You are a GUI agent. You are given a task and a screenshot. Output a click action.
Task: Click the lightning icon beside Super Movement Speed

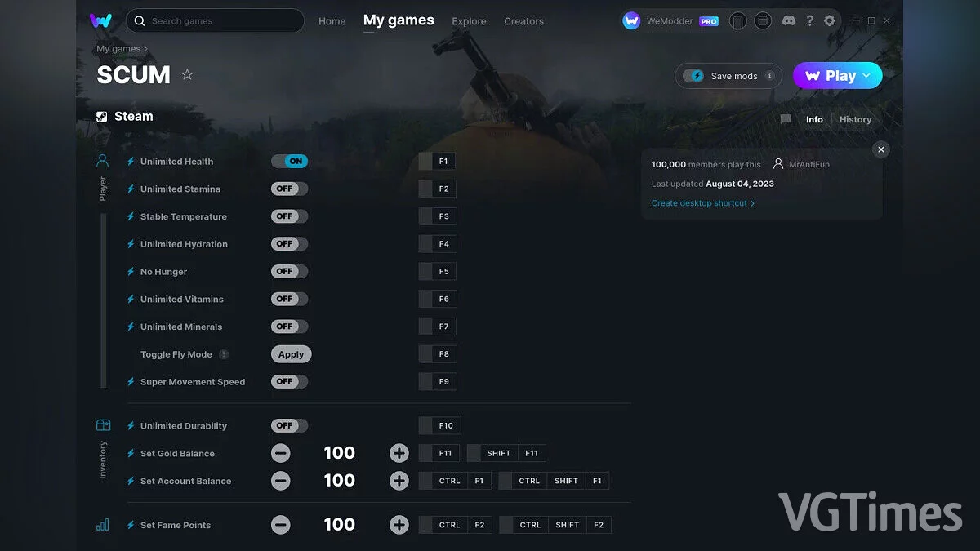tap(131, 381)
